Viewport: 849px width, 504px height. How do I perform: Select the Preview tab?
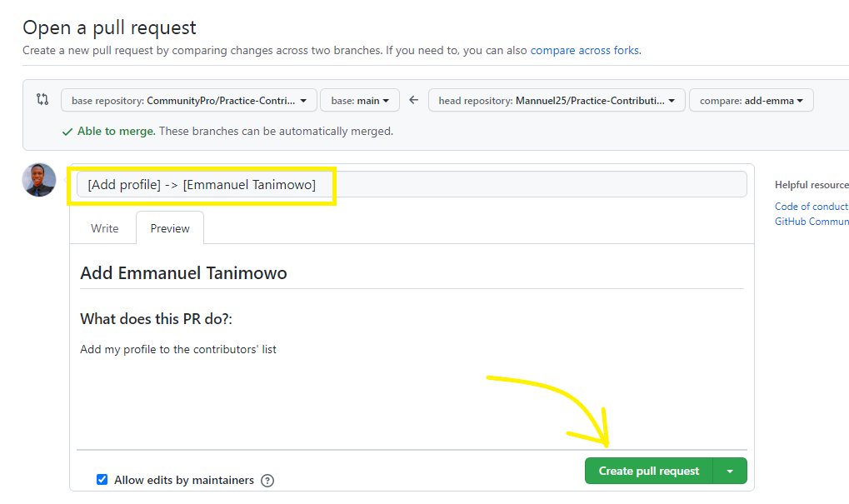pyautogui.click(x=169, y=227)
